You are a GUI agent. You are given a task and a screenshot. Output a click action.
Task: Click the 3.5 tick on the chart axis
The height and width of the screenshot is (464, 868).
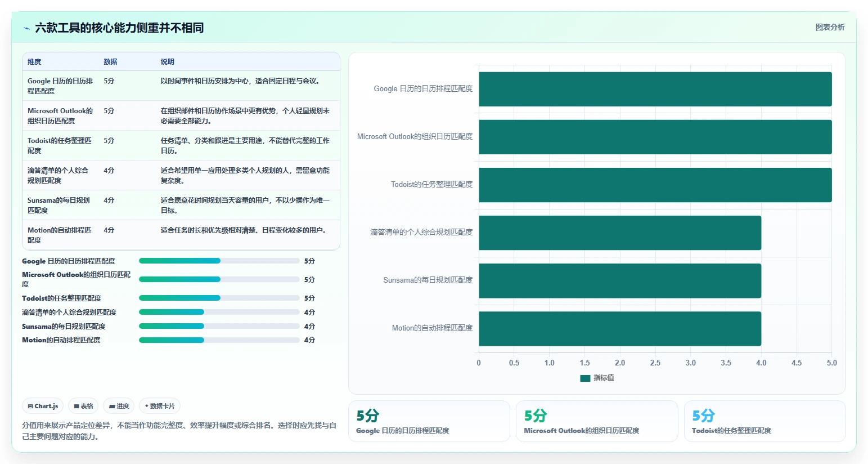point(726,363)
